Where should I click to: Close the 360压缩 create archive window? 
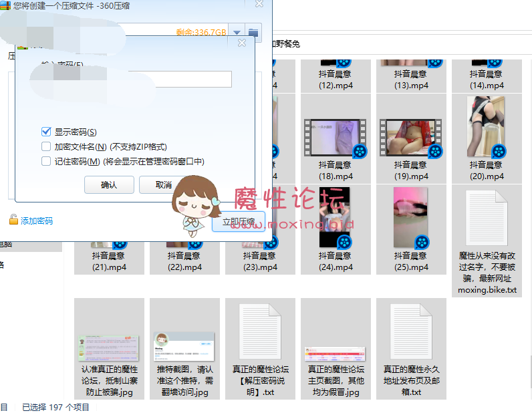tap(259, 4)
